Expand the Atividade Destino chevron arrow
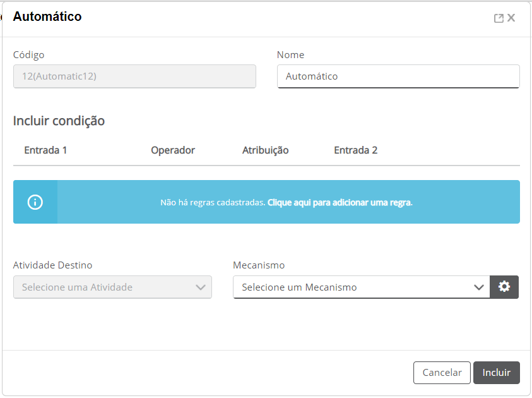Screen dimensions: 532x398 pos(201,287)
